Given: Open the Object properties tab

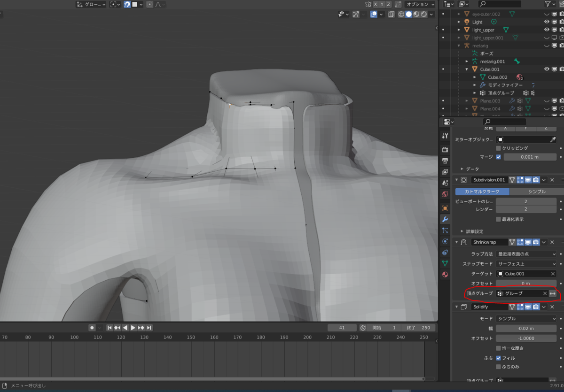Looking at the screenshot, I should [445, 208].
